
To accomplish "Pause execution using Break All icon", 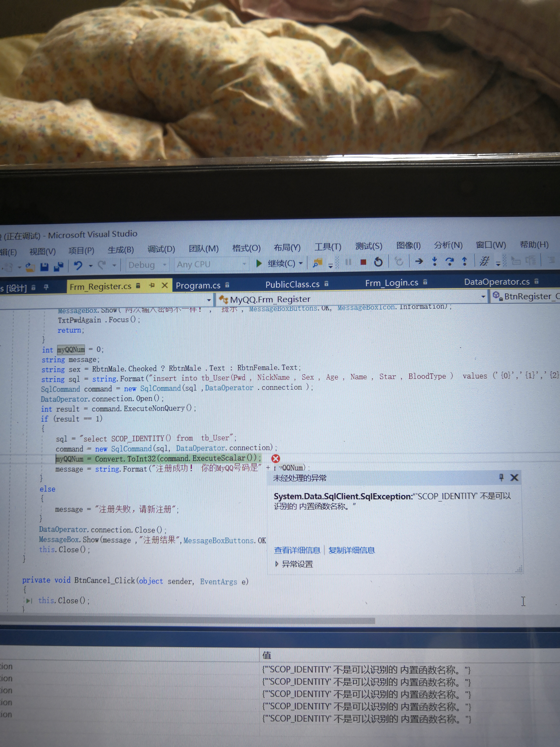I will pyautogui.click(x=348, y=262).
